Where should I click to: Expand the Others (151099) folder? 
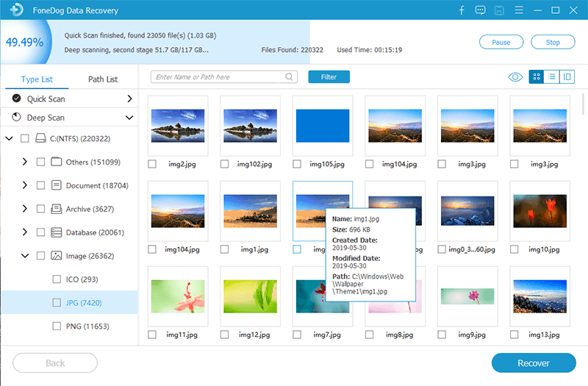pyautogui.click(x=25, y=162)
